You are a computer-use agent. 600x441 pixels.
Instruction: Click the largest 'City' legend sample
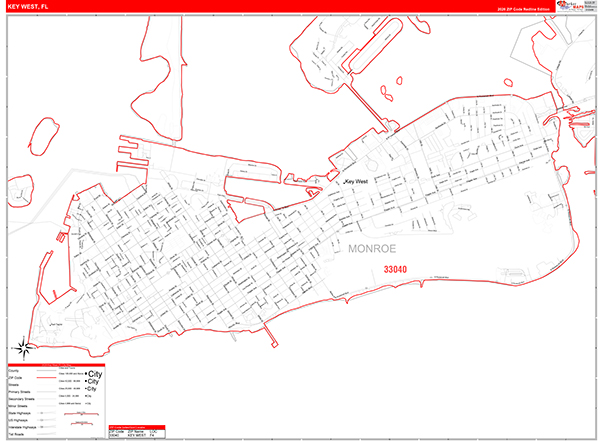[95, 374]
